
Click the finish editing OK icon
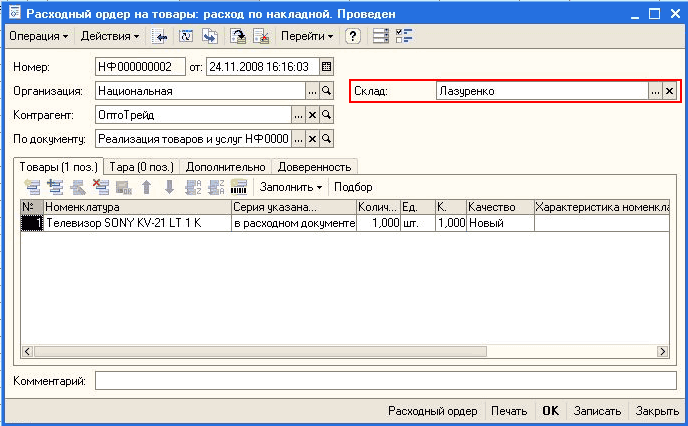pos(124,187)
